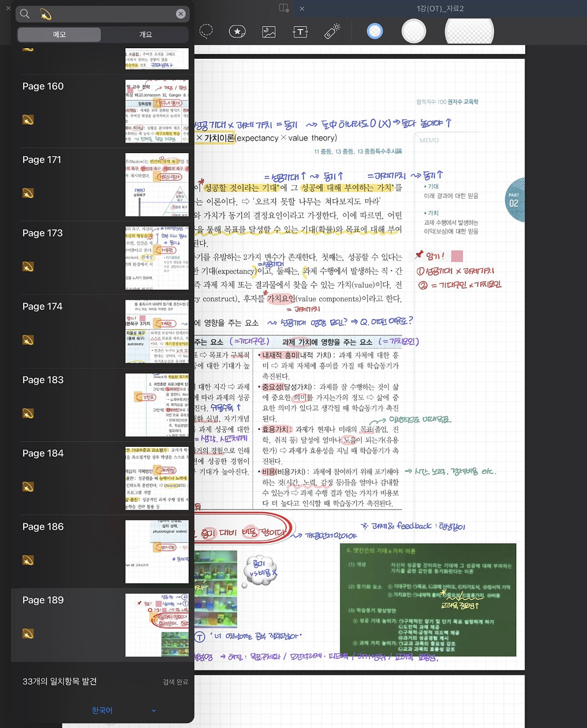Select the Image insertion tool
This screenshot has width=587, height=728.
coord(269,32)
